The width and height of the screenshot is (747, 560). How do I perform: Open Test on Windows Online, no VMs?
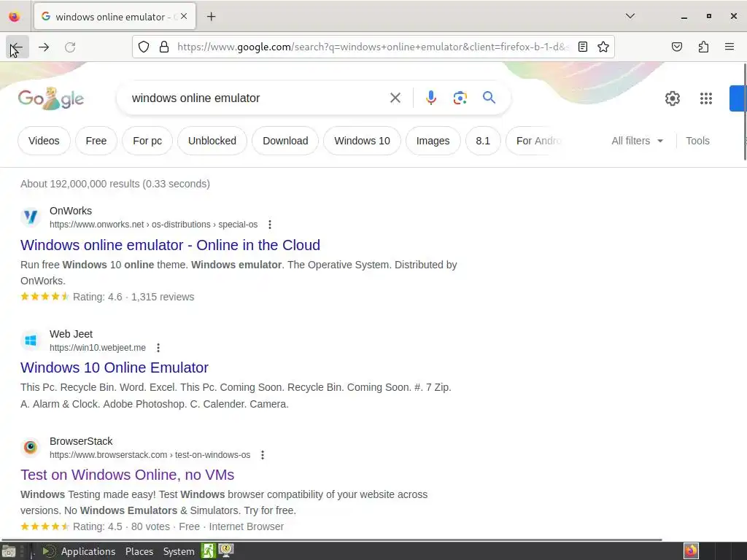127,475
